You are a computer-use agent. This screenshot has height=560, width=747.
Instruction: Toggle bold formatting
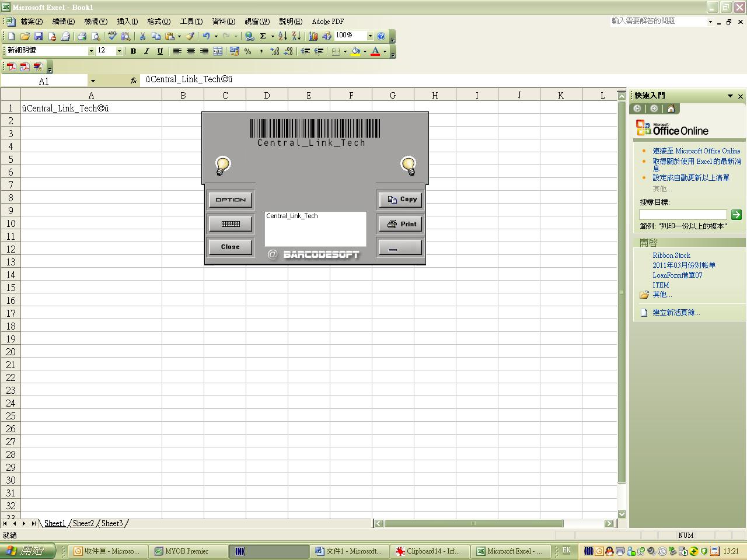pos(133,51)
